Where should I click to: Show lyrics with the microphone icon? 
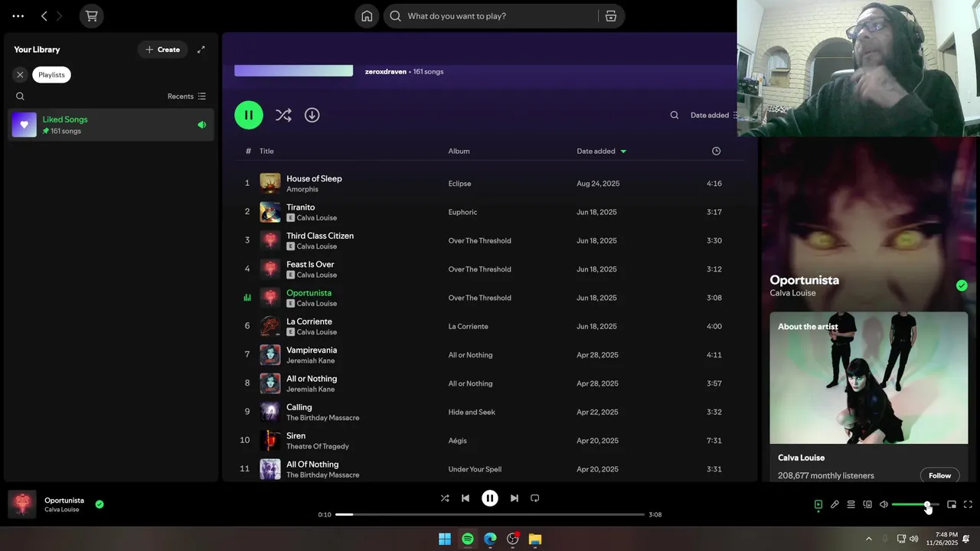coord(835,504)
